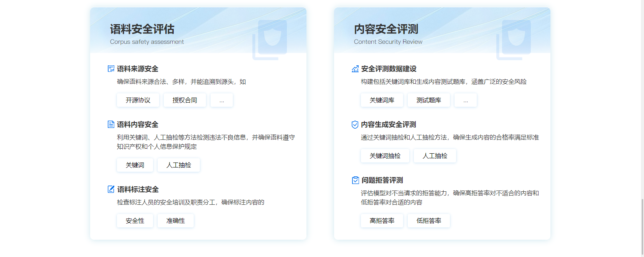Click the 语料内容安全 document icon
Screen dimensions: 644x257
(x=111, y=124)
